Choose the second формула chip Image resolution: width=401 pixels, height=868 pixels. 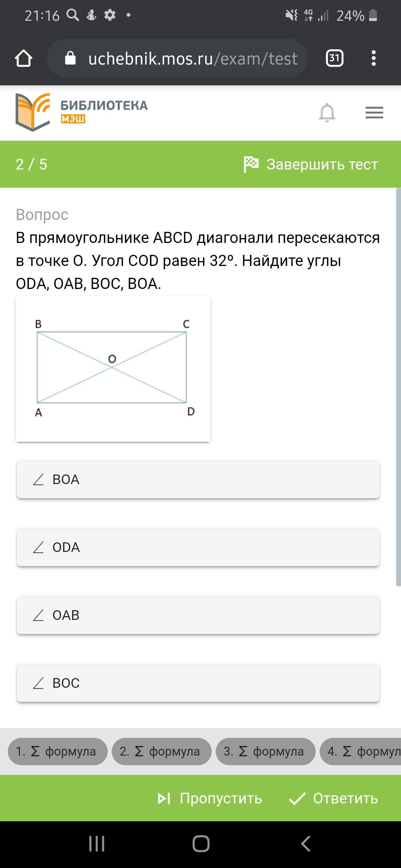pos(162,752)
